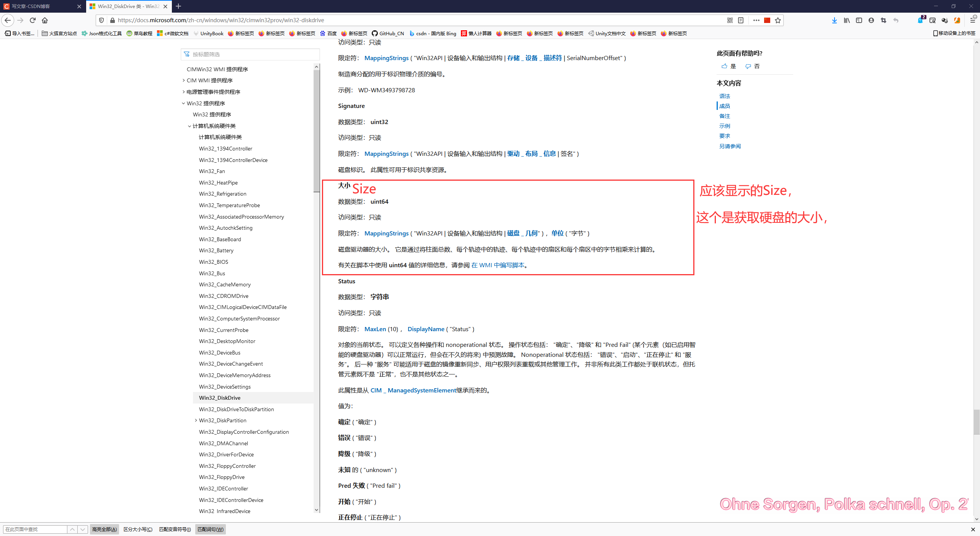Click the tracking protection shield icon
Viewport: 980px width, 536px height.
tap(101, 20)
